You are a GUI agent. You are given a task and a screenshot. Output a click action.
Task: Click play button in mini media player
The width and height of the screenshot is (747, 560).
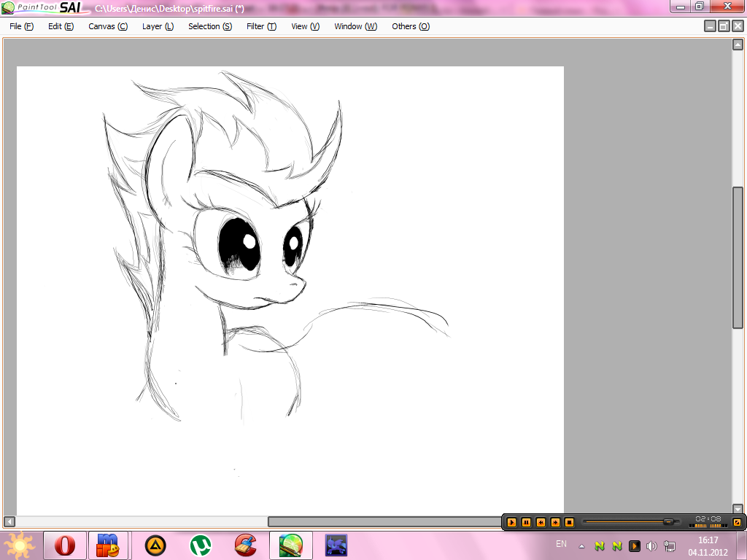[x=511, y=522]
